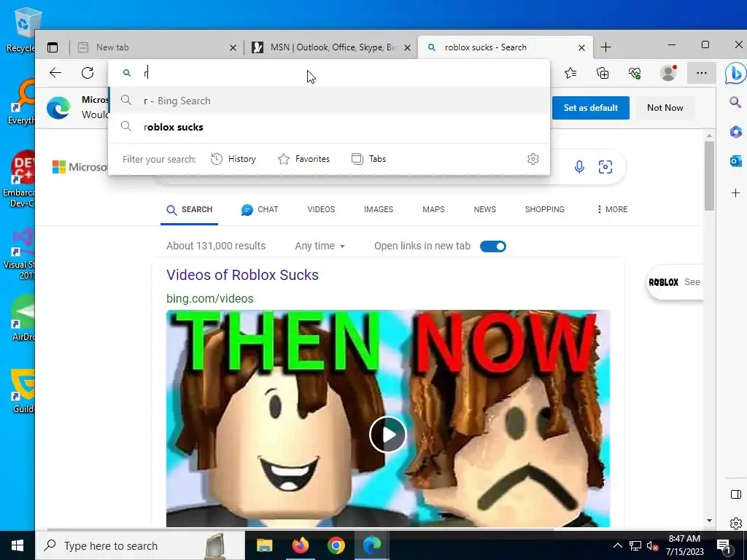Open a new tab with plus button
Screen dimensions: 747x560
tap(605, 47)
